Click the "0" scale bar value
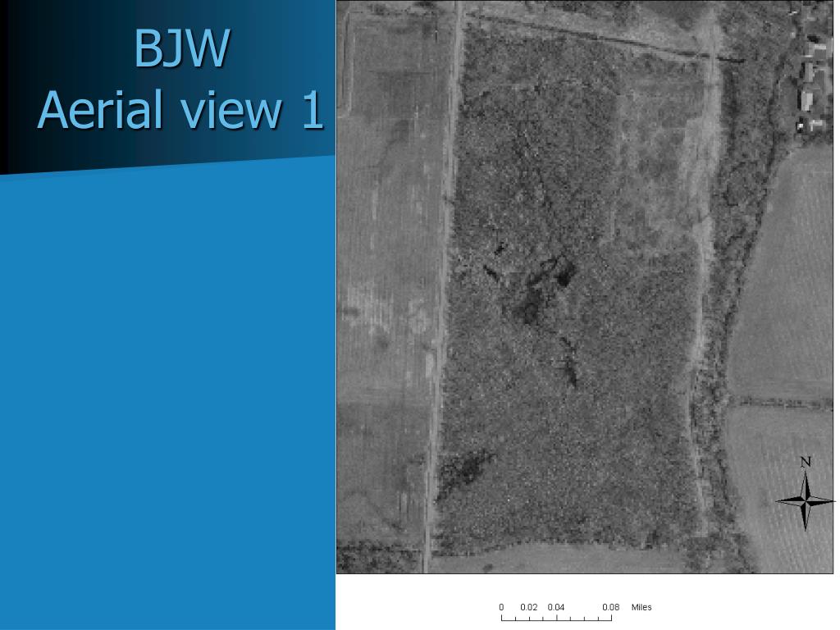The width and height of the screenshot is (840, 630). tap(501, 607)
